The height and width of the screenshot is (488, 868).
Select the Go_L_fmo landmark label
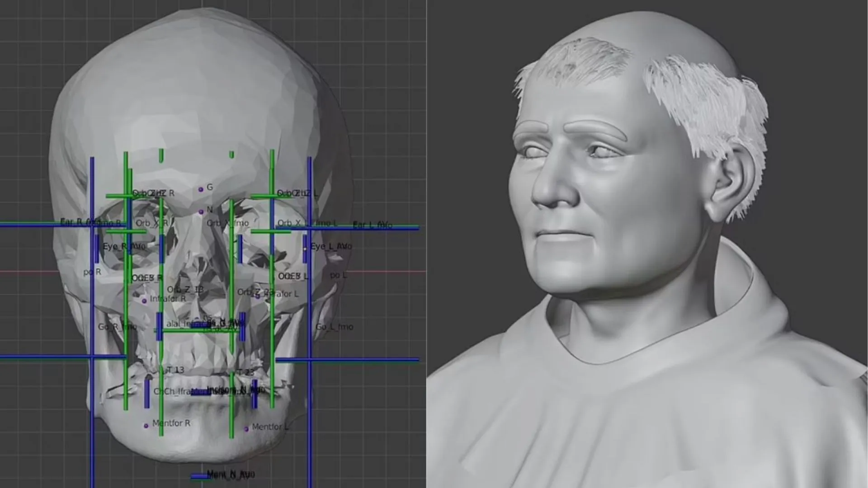pos(334,326)
